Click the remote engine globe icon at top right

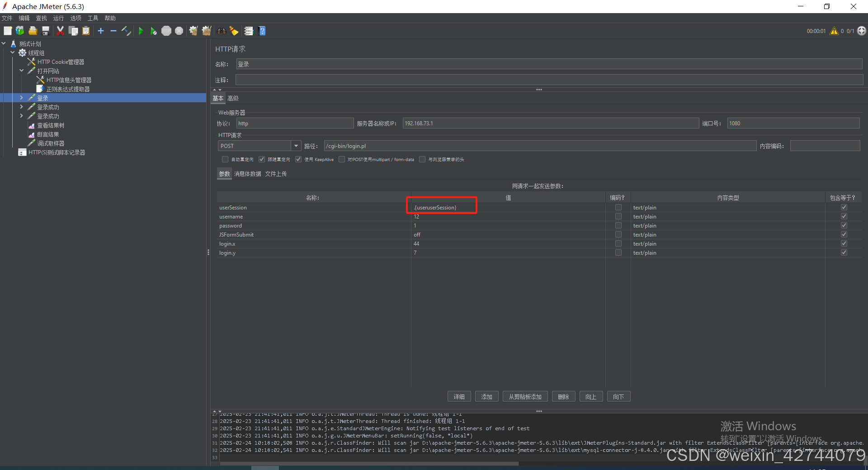(862, 31)
